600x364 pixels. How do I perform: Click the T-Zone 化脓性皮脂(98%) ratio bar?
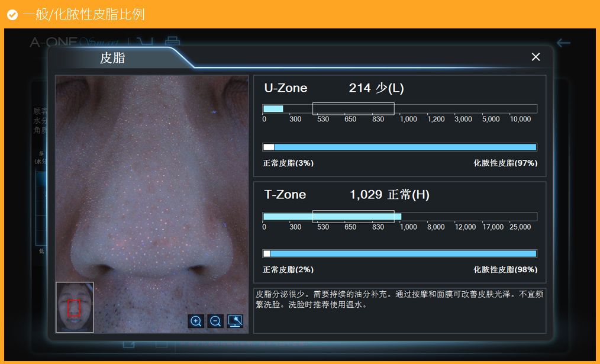click(402, 253)
